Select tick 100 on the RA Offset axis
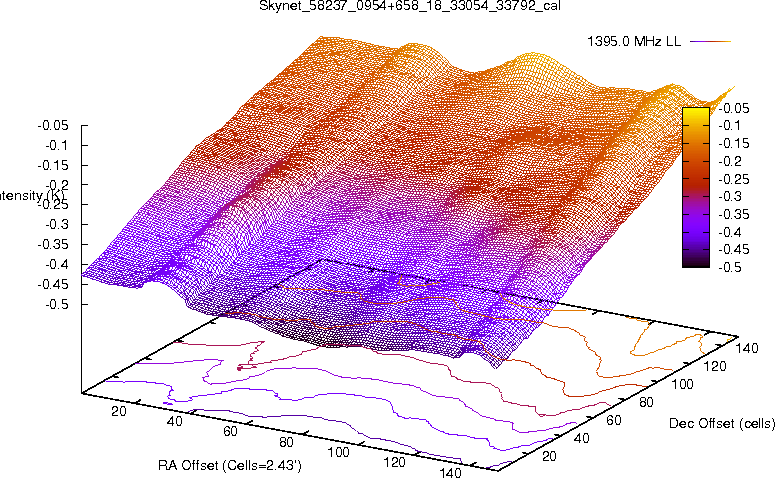This screenshot has height=478, width=775. (338, 452)
